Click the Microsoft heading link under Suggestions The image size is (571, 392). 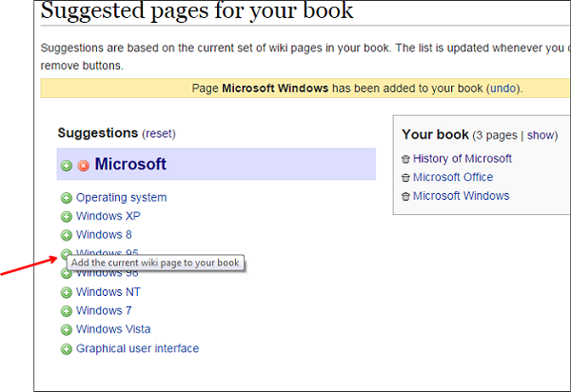point(130,165)
